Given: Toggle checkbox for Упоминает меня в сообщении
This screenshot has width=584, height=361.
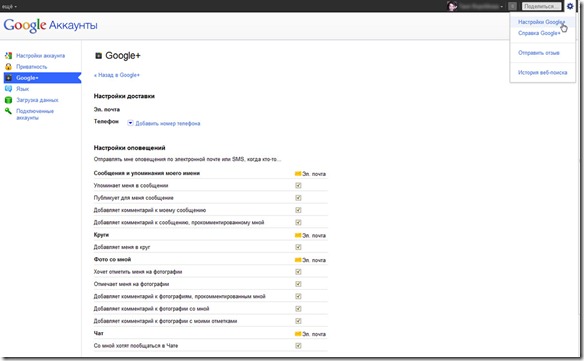Looking at the screenshot, I should [x=298, y=186].
